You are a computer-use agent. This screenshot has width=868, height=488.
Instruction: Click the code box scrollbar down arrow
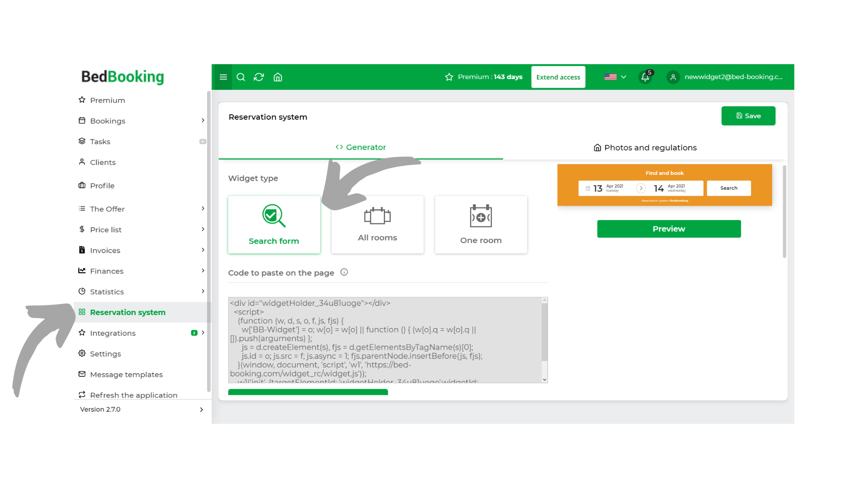pos(545,380)
